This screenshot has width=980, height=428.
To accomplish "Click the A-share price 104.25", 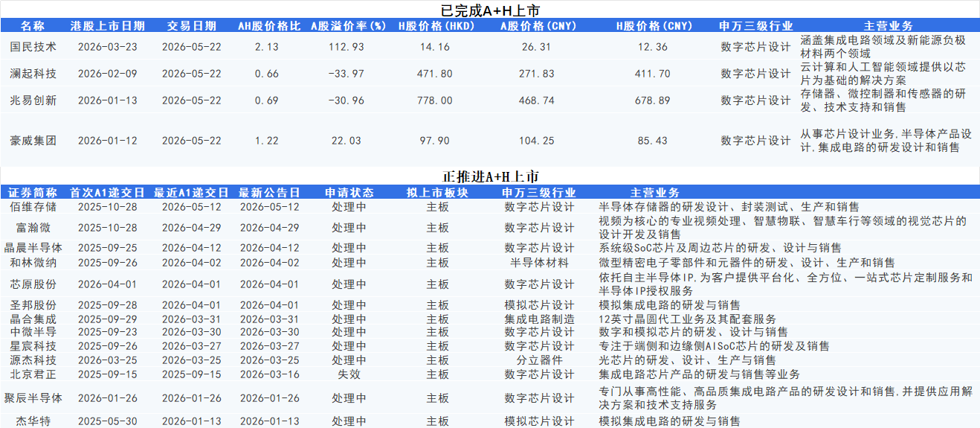I will 537,141.
